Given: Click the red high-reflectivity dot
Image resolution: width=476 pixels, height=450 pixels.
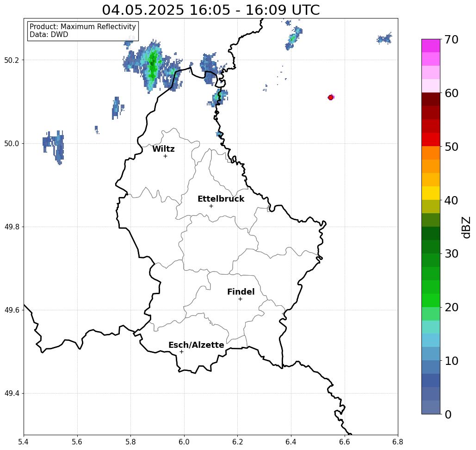Looking at the screenshot, I should (331, 98).
